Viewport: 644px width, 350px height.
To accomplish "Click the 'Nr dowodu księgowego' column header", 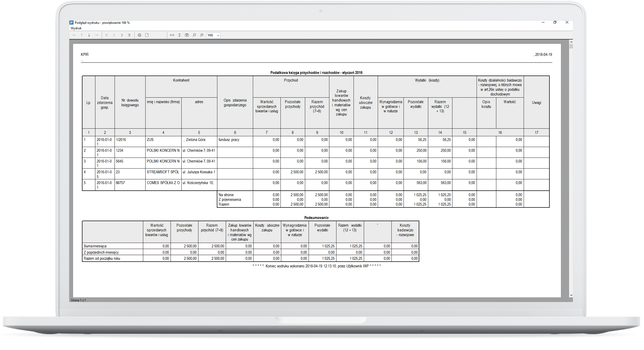I will 130,103.
